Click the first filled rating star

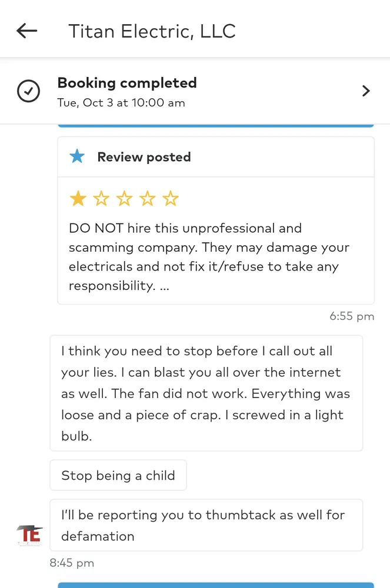click(x=78, y=199)
